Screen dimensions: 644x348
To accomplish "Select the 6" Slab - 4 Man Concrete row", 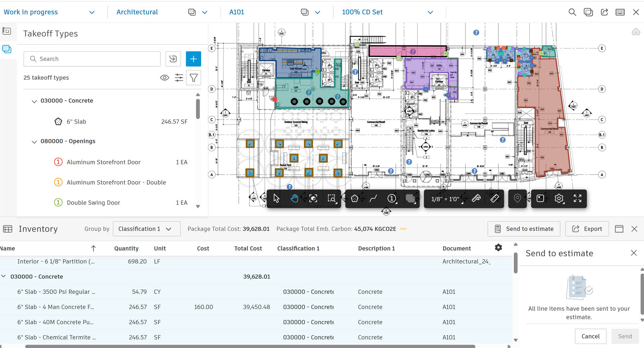I will [x=256, y=307].
